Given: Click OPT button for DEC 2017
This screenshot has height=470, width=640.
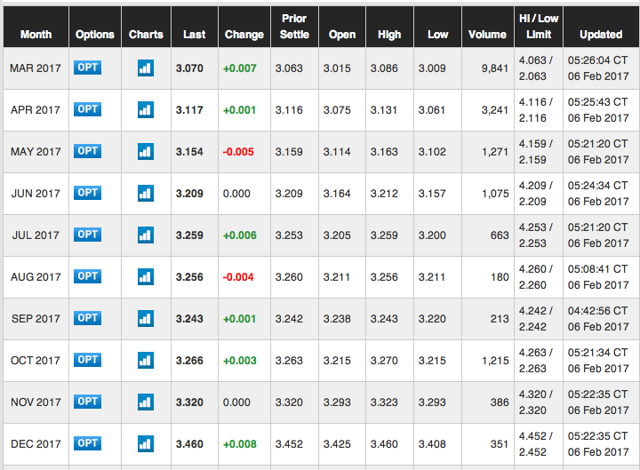Looking at the screenshot, I should coord(87,443).
